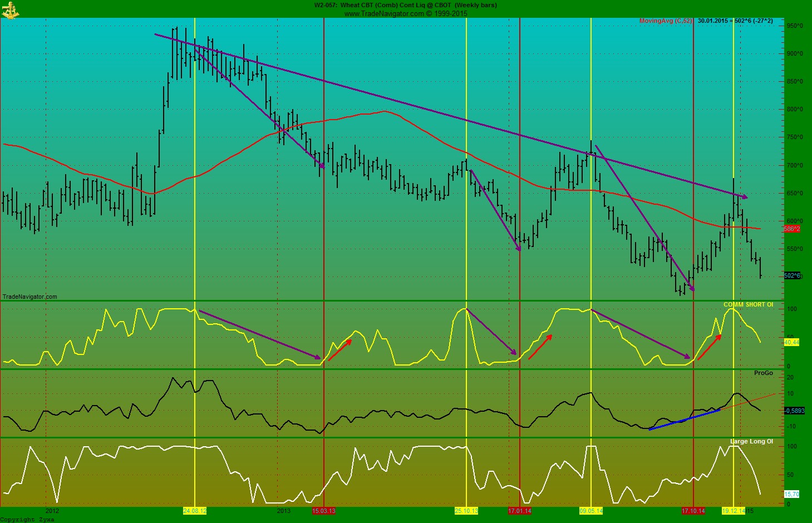The height and width of the screenshot is (523, 812).
Task: Click the -0,5893 ProGo value tag
Action: pos(793,411)
